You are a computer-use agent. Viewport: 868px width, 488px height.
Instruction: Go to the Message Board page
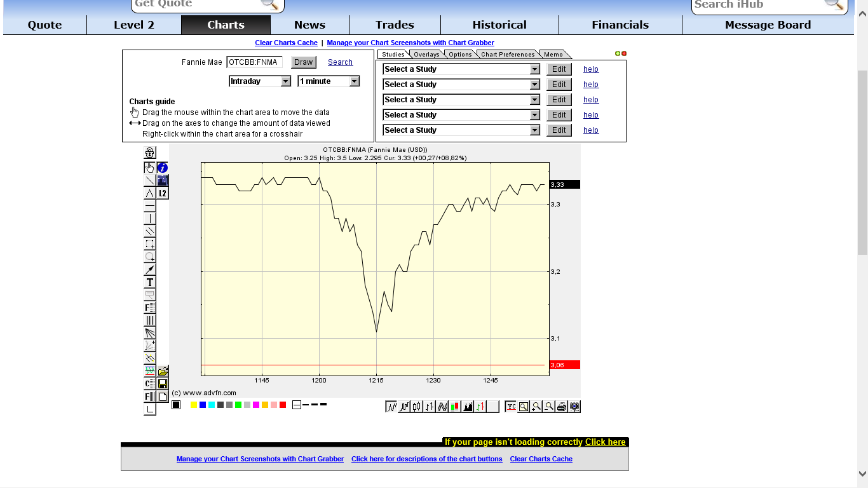tap(768, 25)
